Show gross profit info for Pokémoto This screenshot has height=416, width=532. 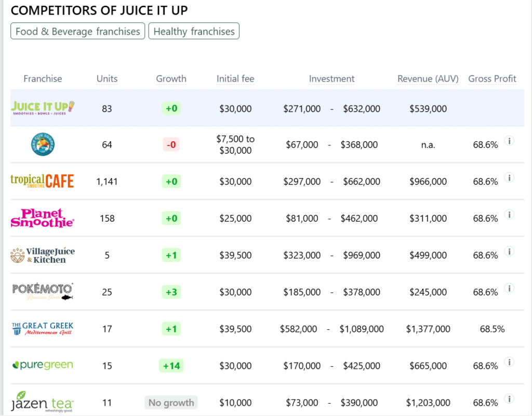pos(509,288)
